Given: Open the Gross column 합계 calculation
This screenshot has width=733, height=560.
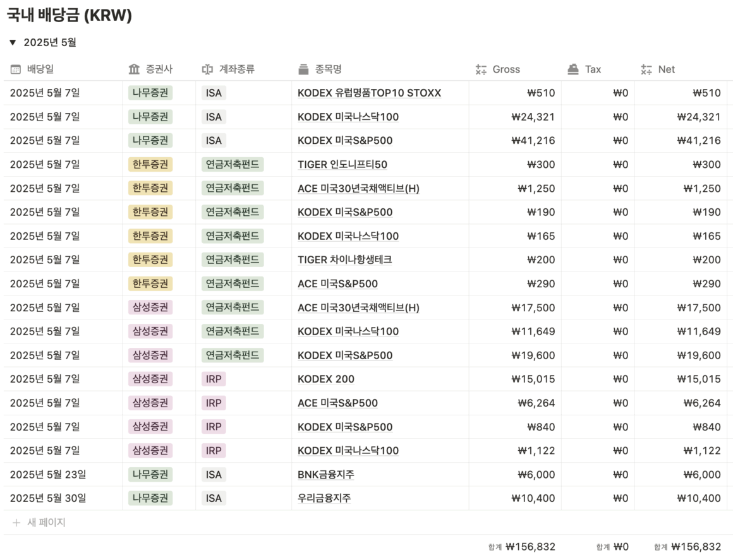Looking at the screenshot, I should 522,547.
